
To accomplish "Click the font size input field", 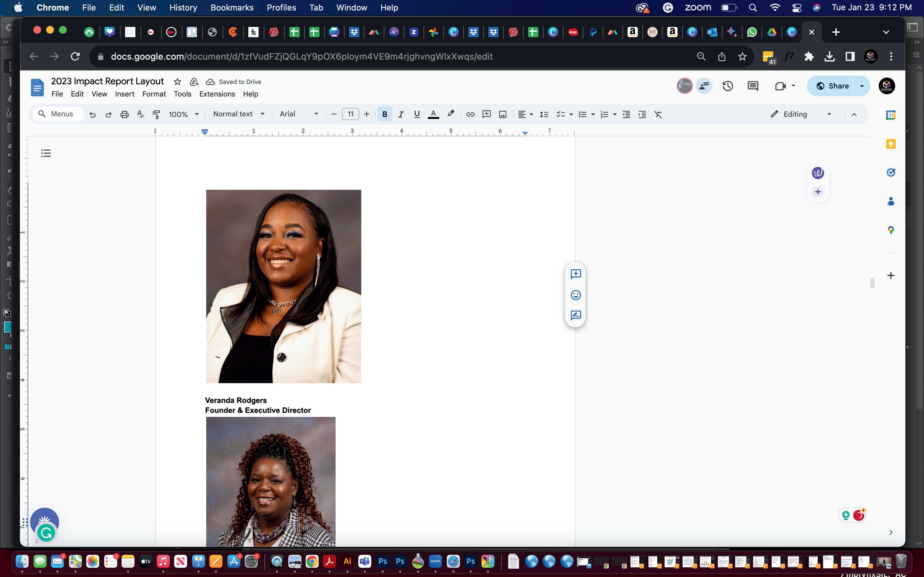I will [350, 114].
